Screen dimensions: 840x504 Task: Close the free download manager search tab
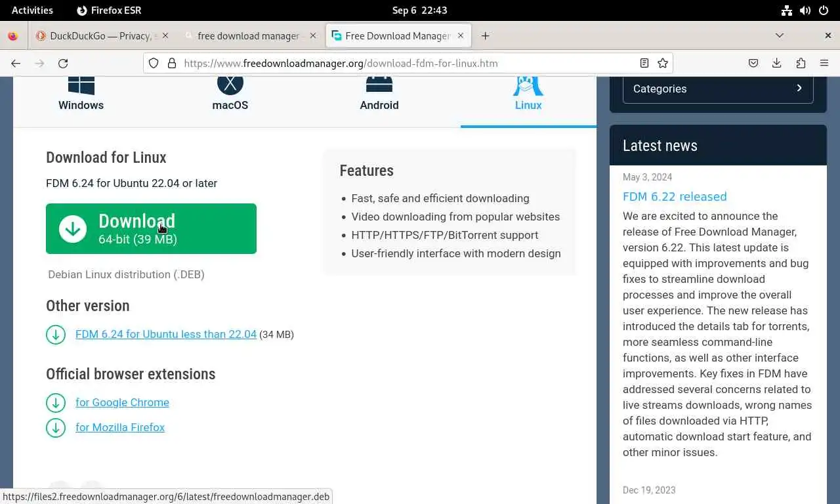(313, 35)
